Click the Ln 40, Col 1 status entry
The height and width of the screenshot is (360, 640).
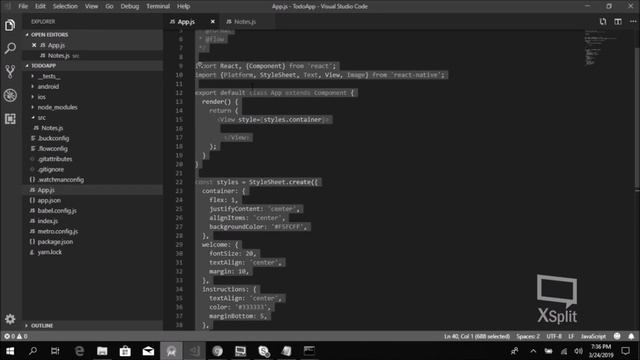477,336
